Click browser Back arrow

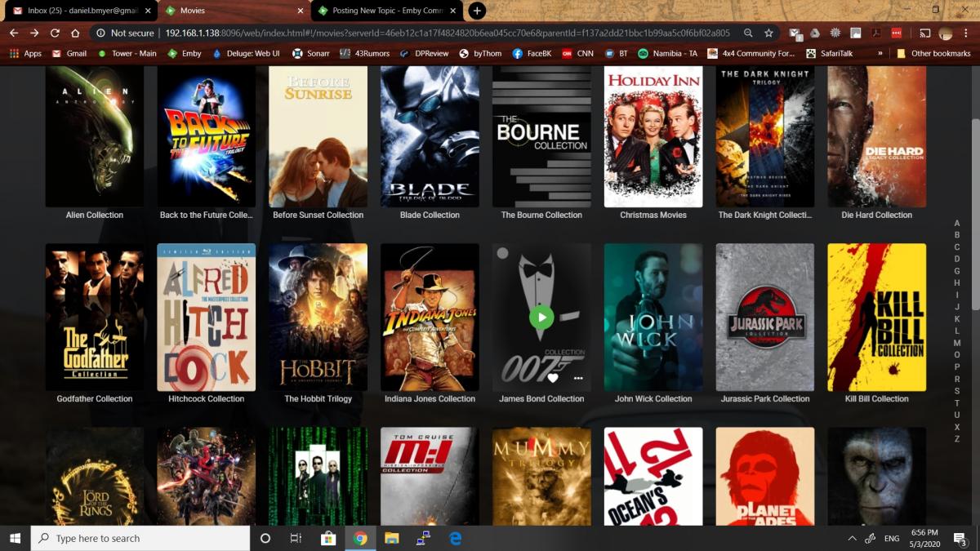tap(13, 33)
